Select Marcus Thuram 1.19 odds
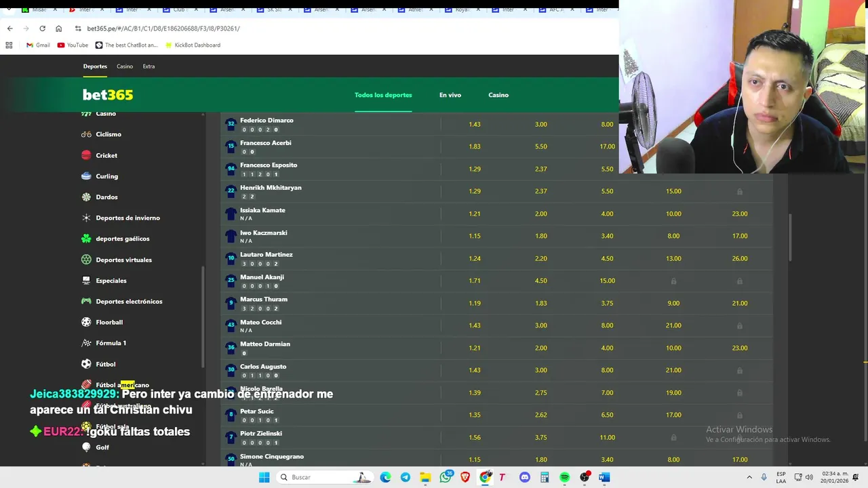 click(475, 303)
